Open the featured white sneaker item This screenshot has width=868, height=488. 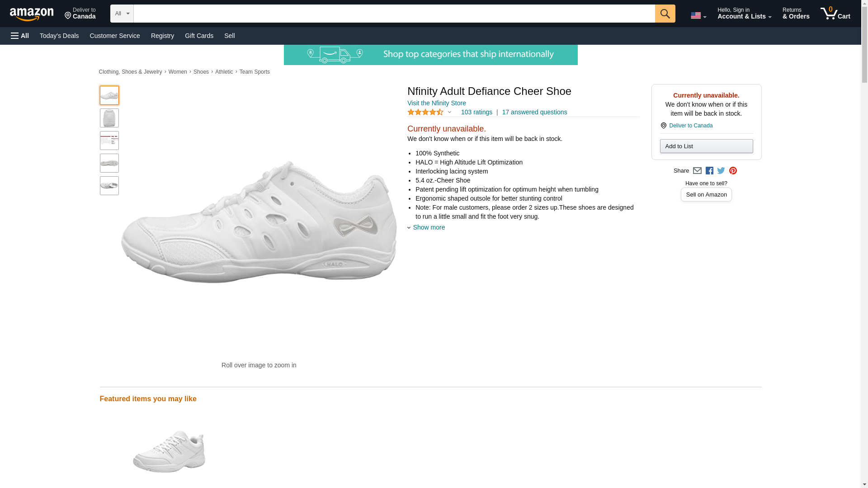[x=169, y=451]
